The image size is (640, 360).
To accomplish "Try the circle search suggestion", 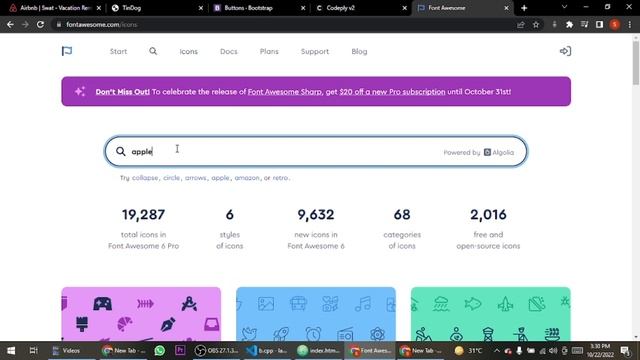I will (171, 178).
